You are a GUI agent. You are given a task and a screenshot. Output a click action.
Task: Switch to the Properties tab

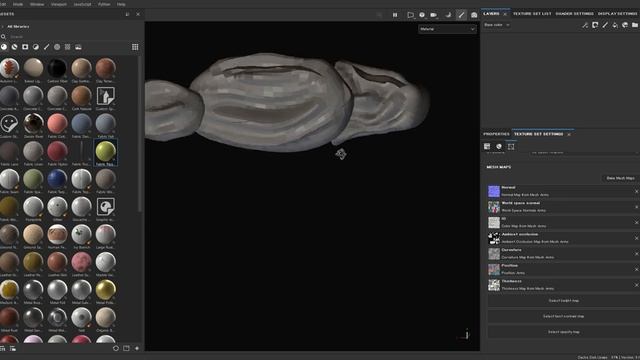pos(496,134)
